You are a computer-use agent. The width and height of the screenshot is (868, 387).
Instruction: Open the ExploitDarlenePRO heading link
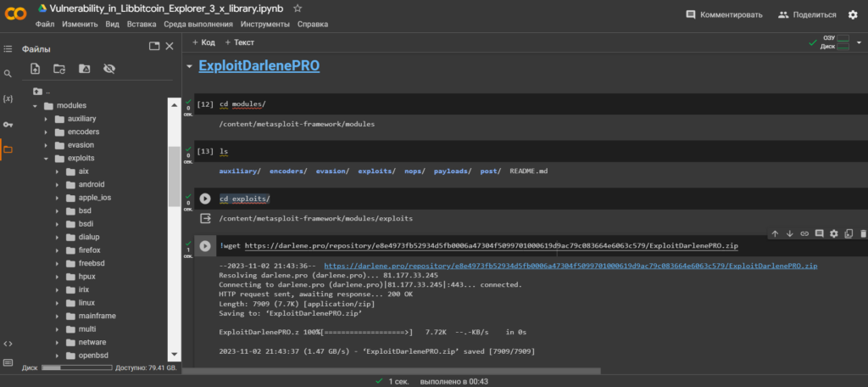click(259, 66)
